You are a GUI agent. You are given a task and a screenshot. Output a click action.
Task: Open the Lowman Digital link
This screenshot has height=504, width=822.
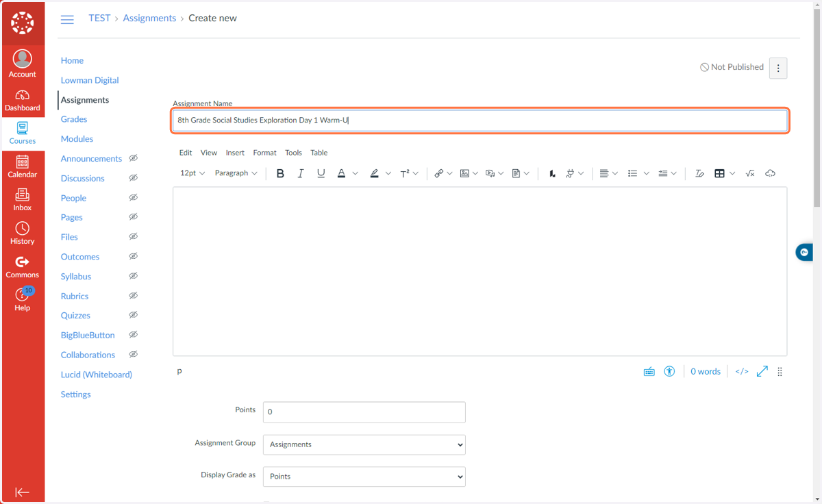tap(90, 80)
